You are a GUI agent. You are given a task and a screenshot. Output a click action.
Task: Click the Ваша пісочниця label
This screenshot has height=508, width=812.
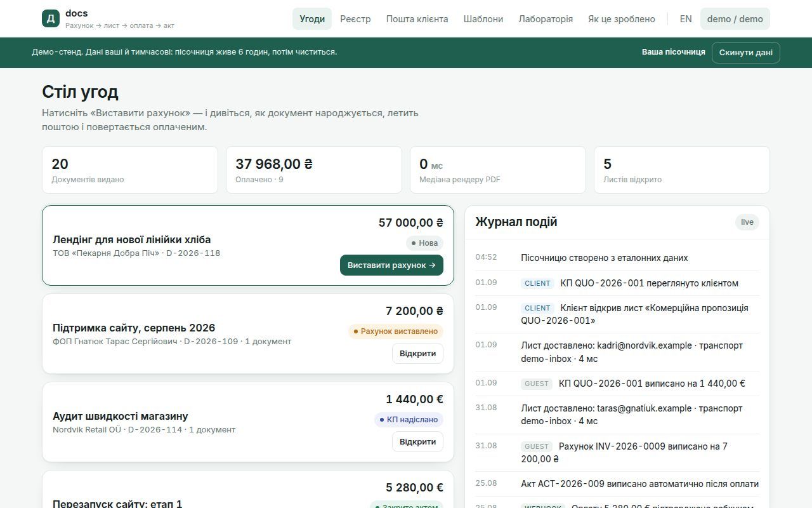click(x=673, y=52)
